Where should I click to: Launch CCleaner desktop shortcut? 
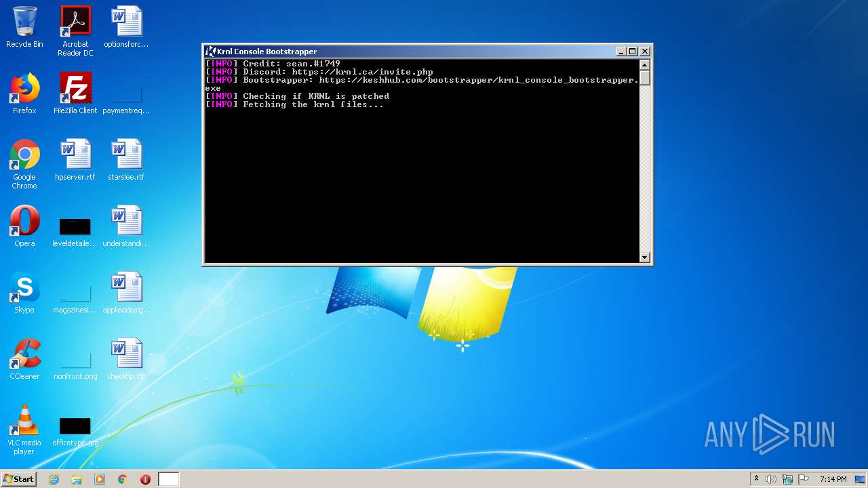click(24, 359)
